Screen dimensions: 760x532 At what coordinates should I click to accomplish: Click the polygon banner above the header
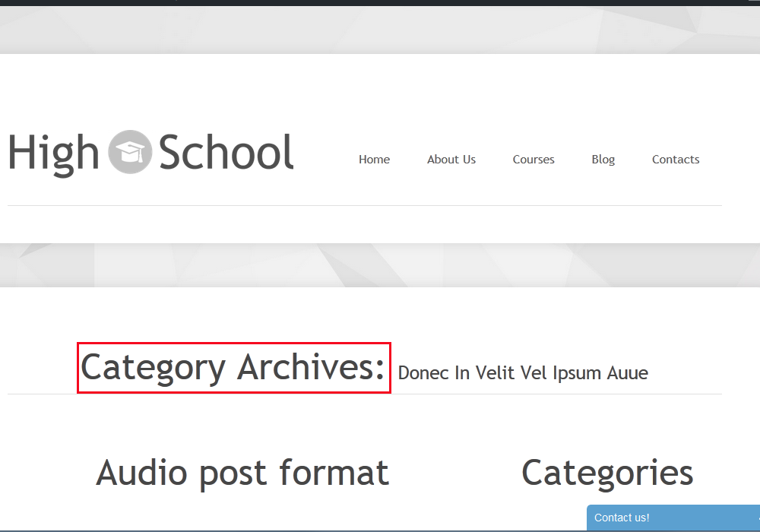[x=380, y=30]
